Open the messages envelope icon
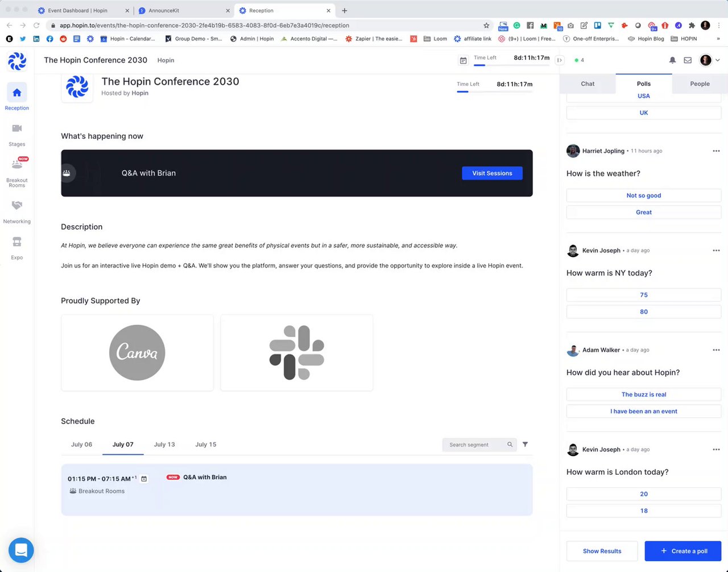The height and width of the screenshot is (572, 728). click(x=688, y=60)
